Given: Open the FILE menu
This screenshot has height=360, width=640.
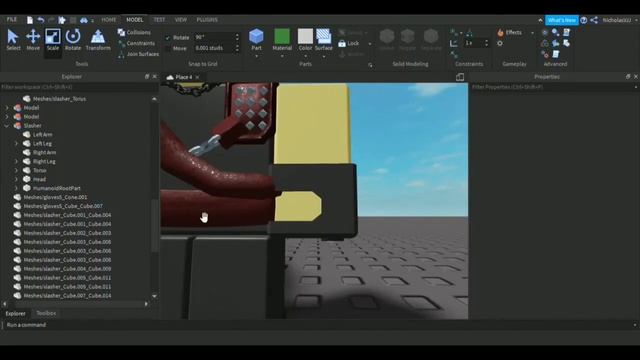Looking at the screenshot, I should click(12, 20).
